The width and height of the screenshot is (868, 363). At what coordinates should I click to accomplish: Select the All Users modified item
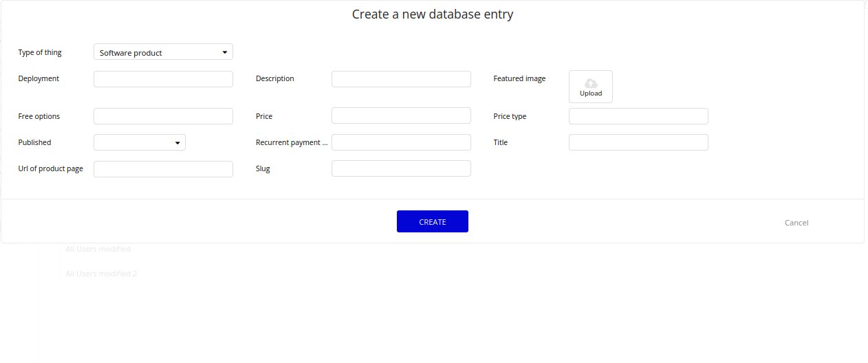[x=98, y=249]
